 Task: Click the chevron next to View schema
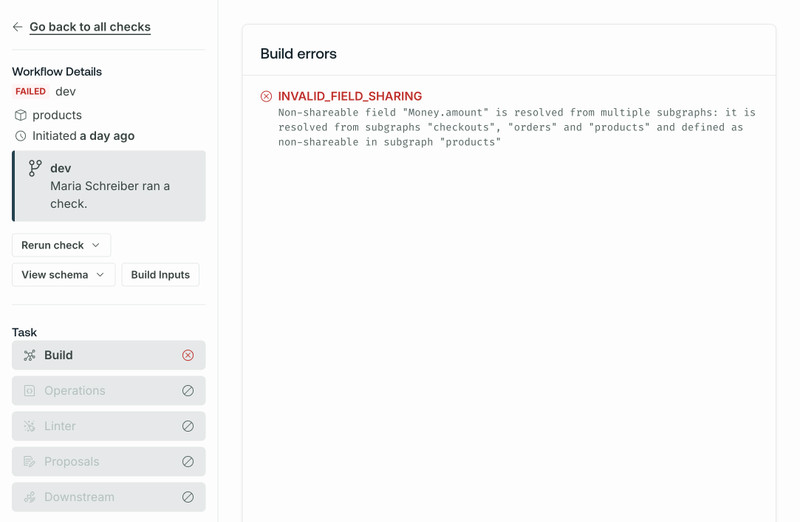100,275
